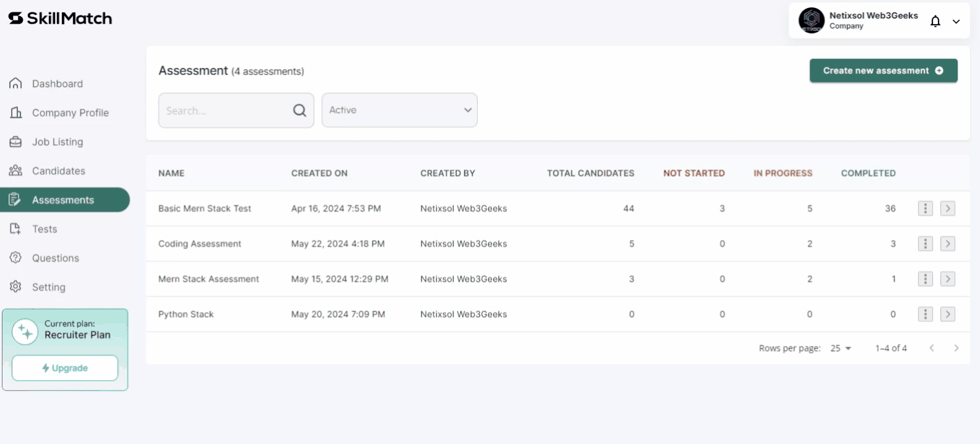Screen dimensions: 980x444
Task: Click the SkillMatch logo
Action: click(x=60, y=19)
